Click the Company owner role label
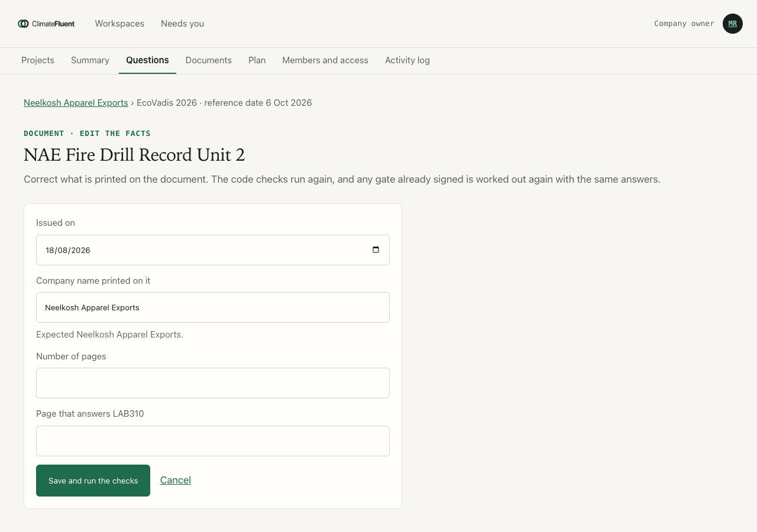The image size is (757, 532). pyautogui.click(x=684, y=24)
